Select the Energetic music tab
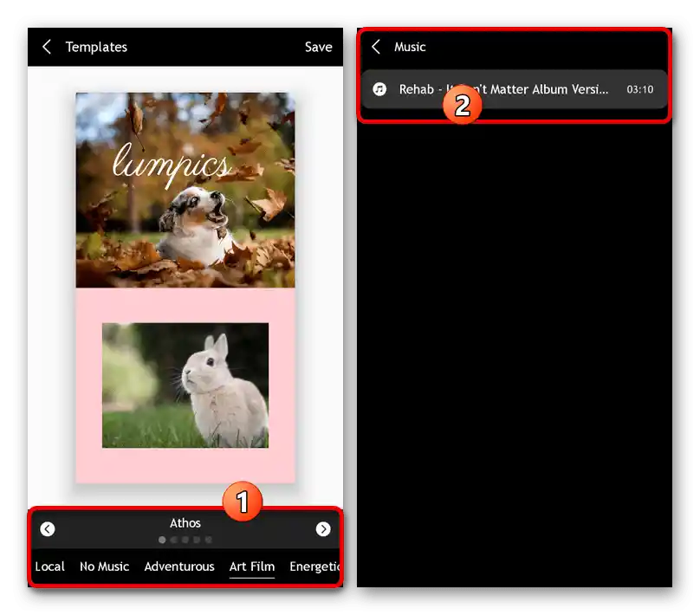The width and height of the screenshot is (700, 615). point(314,566)
